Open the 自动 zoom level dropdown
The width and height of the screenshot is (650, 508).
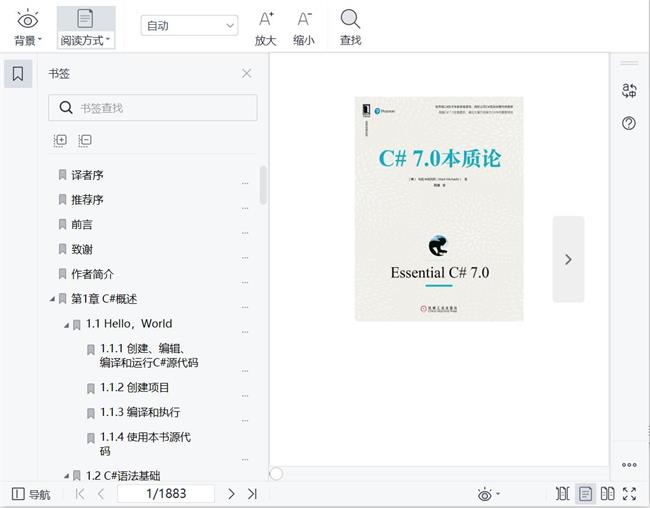[x=189, y=26]
